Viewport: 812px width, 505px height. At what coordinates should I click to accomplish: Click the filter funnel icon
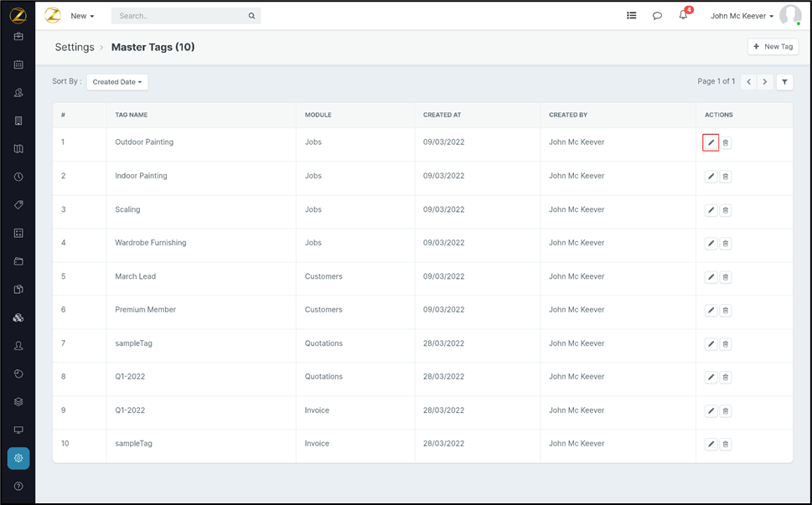(x=784, y=82)
